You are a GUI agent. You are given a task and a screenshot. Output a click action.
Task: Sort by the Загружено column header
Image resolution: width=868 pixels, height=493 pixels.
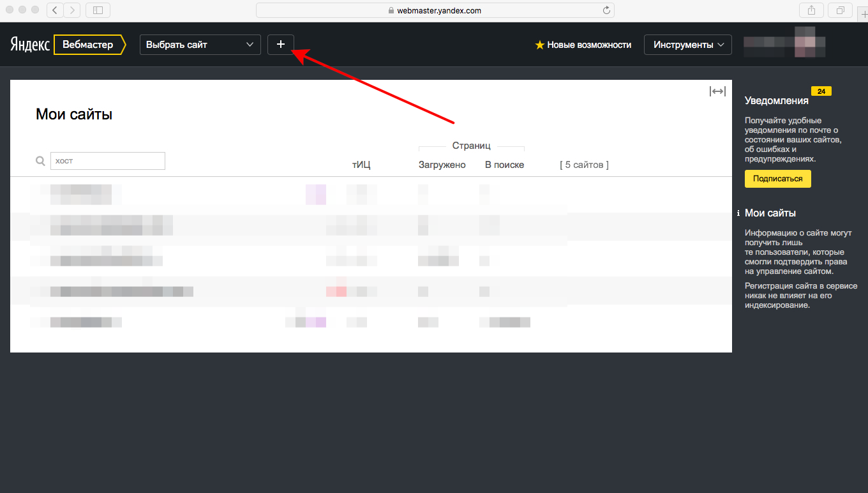coord(442,165)
